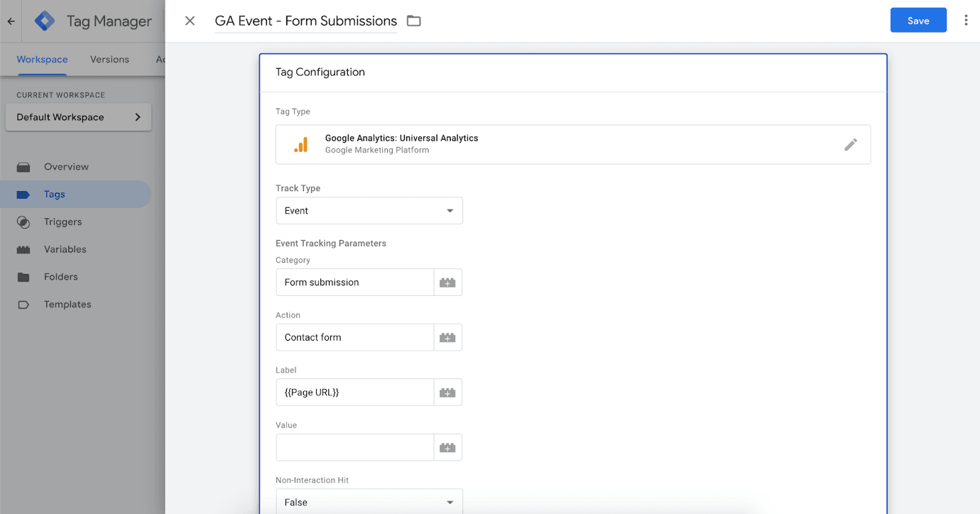Click the Variables sidebar icon
Image resolution: width=980 pixels, height=514 pixels.
(x=23, y=250)
